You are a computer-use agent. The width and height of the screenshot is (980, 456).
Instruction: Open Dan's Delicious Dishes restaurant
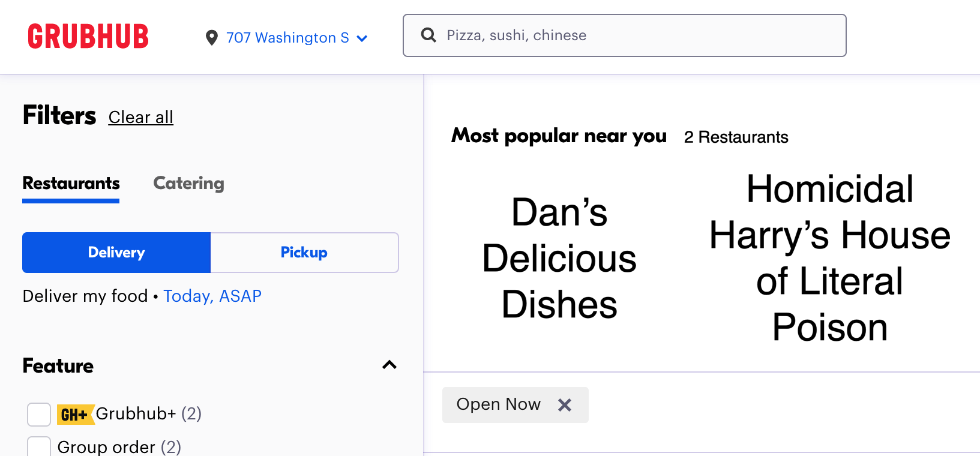click(x=559, y=258)
